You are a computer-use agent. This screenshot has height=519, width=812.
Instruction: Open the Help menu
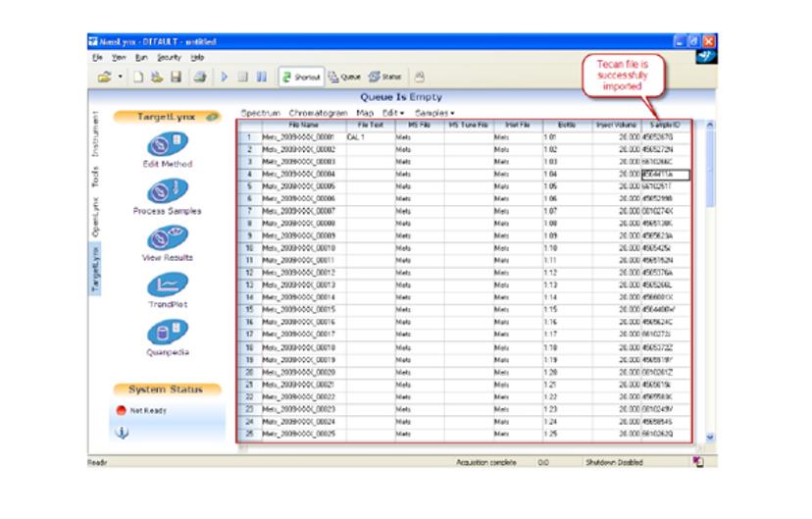[197, 58]
